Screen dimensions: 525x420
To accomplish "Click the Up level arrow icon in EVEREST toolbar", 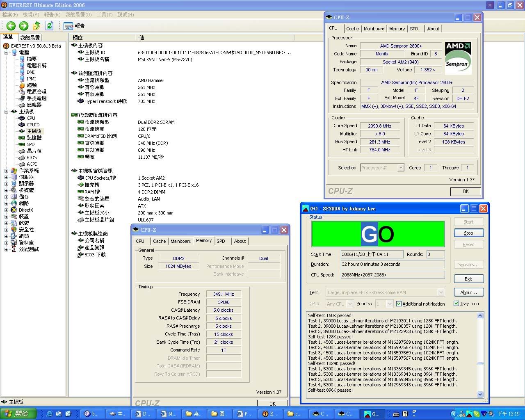I will [x=37, y=26].
